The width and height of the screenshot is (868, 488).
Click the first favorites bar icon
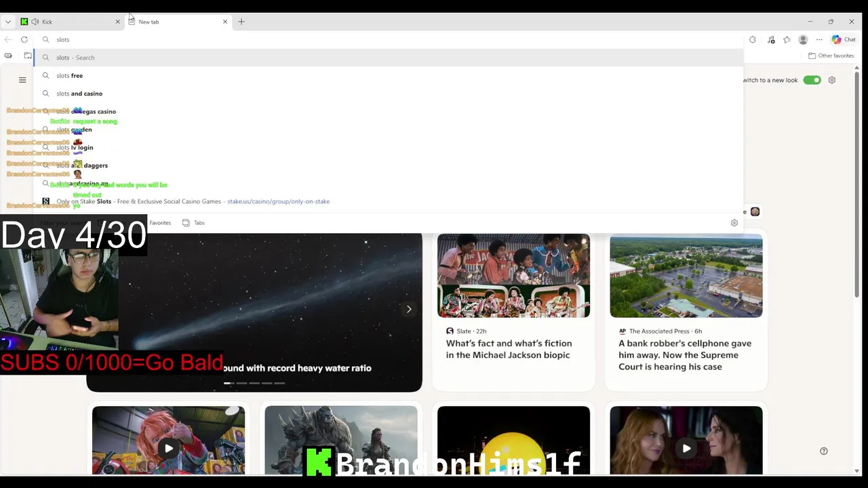tap(8, 56)
